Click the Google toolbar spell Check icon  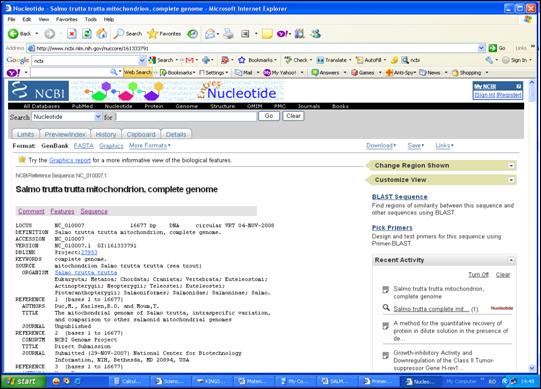coord(288,60)
